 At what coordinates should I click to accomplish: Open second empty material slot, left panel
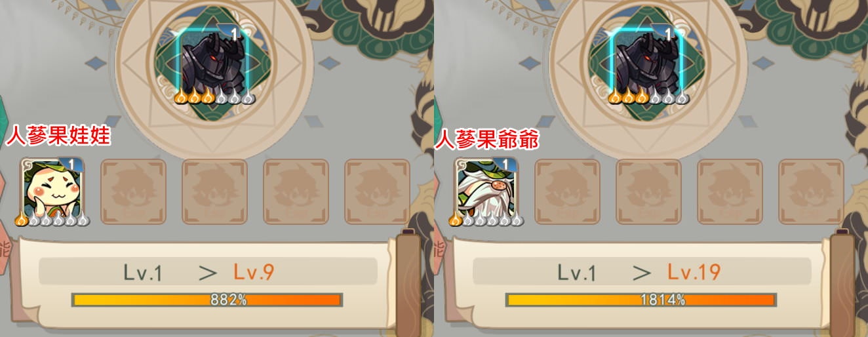pos(133,191)
